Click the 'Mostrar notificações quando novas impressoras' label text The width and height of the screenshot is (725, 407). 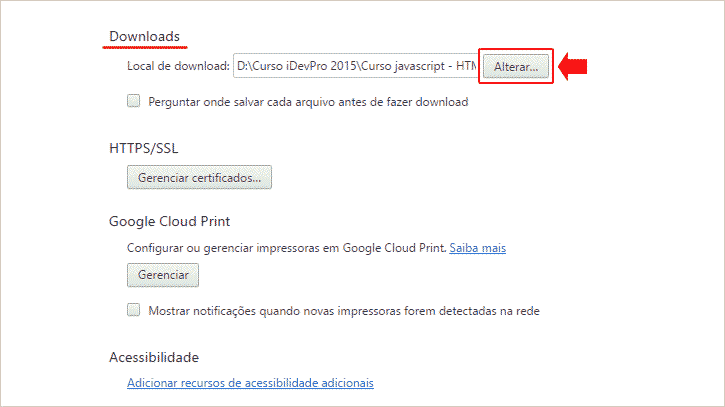click(344, 311)
